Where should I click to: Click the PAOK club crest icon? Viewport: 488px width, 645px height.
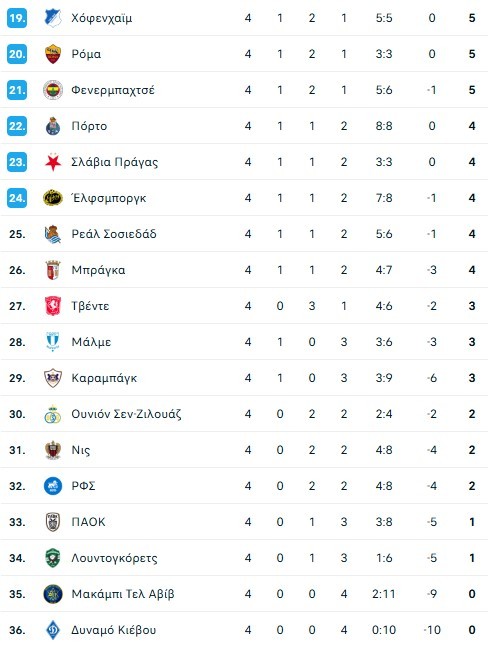(53, 522)
